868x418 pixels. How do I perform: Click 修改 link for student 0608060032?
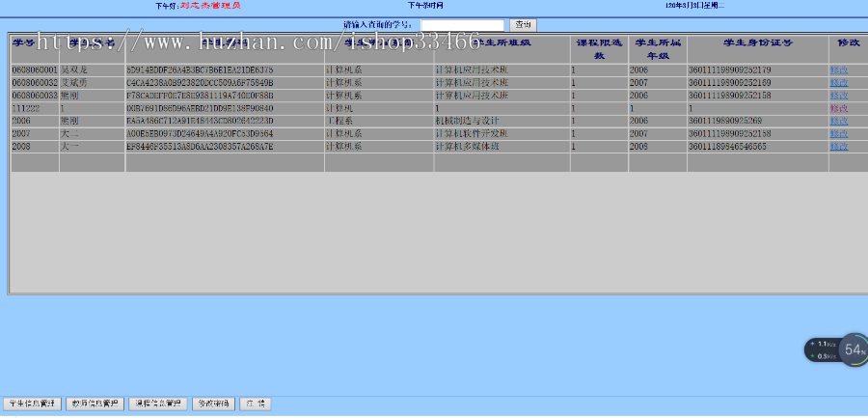click(839, 83)
